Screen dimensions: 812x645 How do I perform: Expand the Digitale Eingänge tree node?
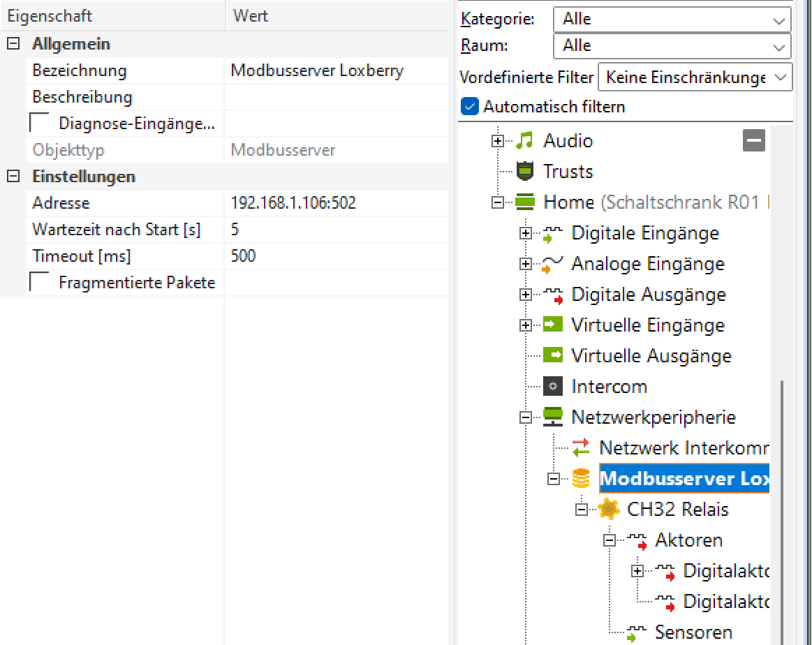click(525, 234)
